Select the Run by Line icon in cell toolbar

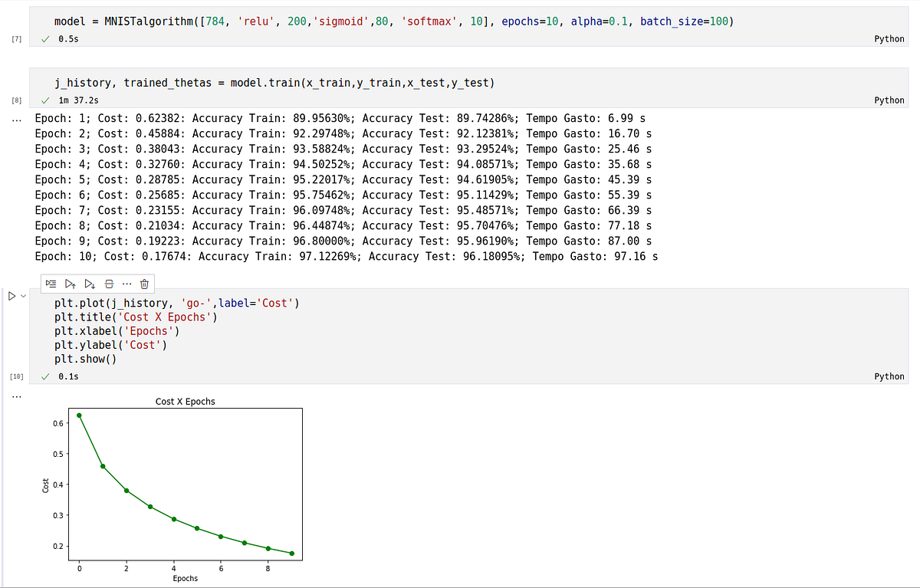click(x=51, y=283)
